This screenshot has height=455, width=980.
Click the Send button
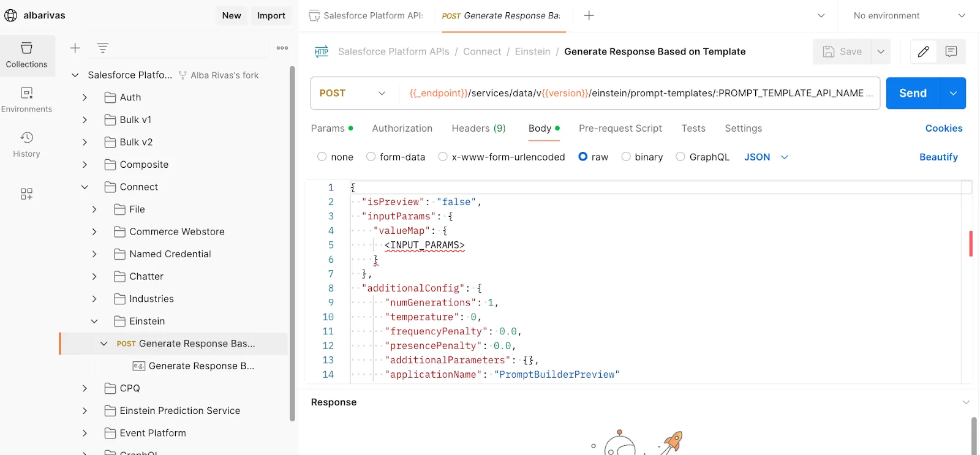coord(913,93)
